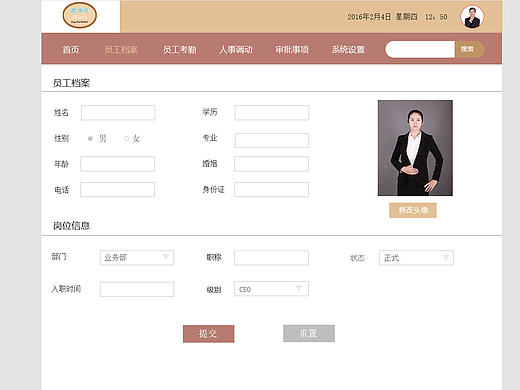This screenshot has width=520, height=390.
Task: Click the 婚姻 input field
Action: tap(271, 164)
